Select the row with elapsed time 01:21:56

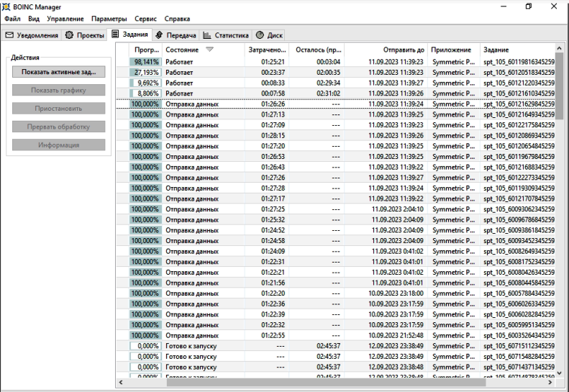click(x=335, y=283)
